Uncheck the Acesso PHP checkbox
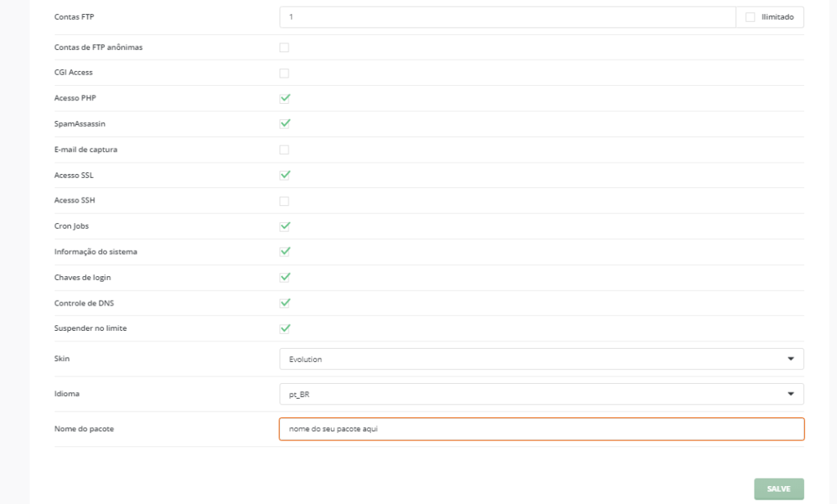 click(x=284, y=98)
